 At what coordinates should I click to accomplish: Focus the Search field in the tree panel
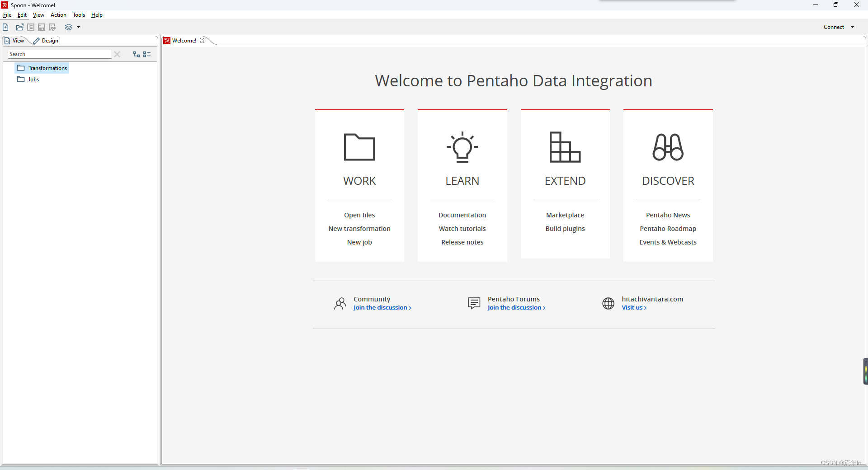point(59,54)
